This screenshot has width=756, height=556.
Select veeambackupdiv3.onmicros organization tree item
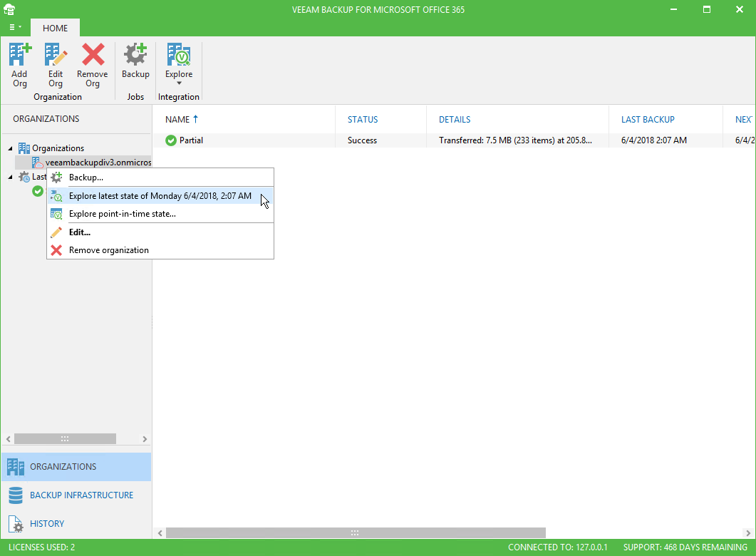(x=98, y=162)
